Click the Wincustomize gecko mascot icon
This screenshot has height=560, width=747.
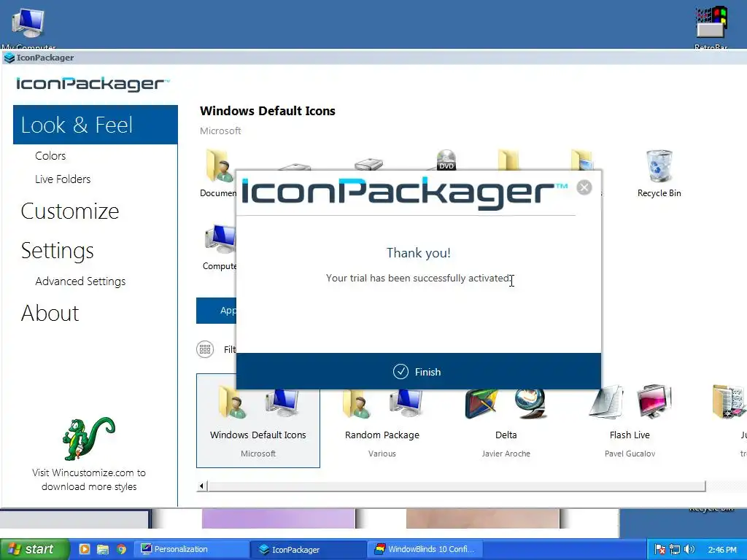tap(88, 438)
